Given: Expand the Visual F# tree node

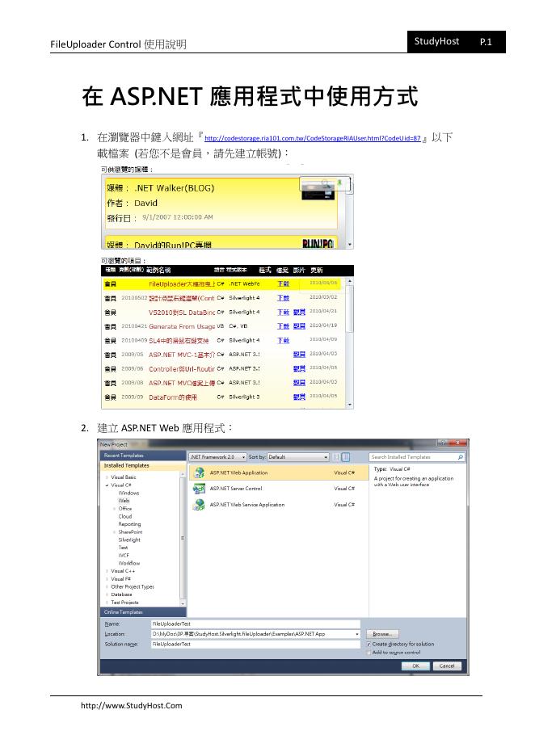Looking at the screenshot, I should coord(107,579).
